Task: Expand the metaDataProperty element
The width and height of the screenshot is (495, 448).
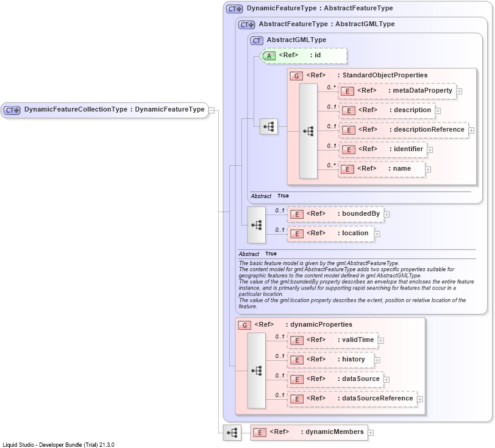Action: pos(459,91)
